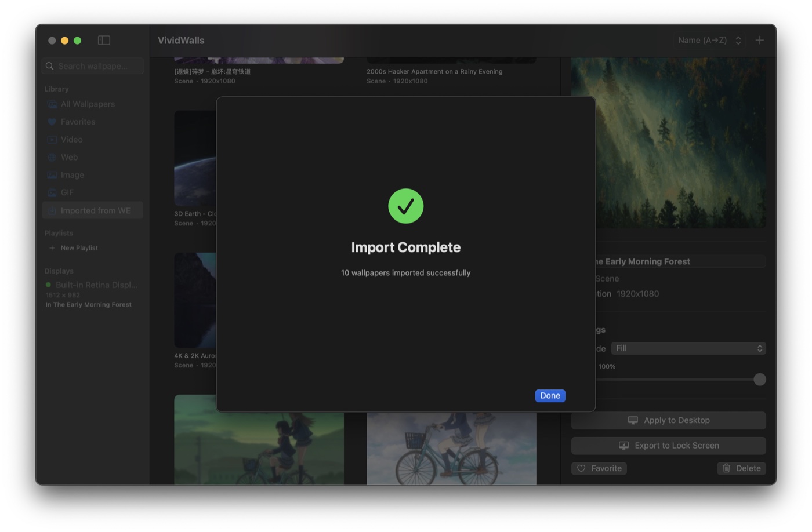Image resolution: width=812 pixels, height=532 pixels.
Task: Click the Early Morning Forest title field
Action: click(x=680, y=261)
